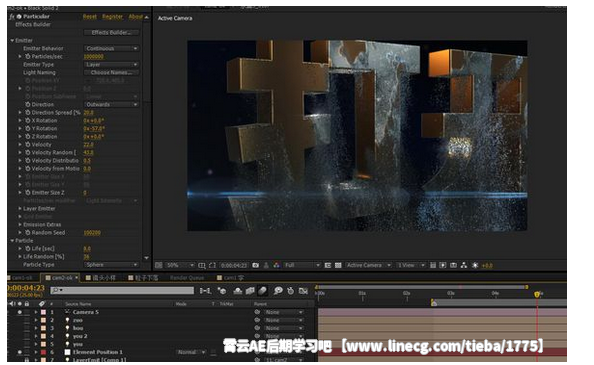Image resolution: width=594 pixels, height=365 pixels.
Task: Toggle the fx switch for Particular effect
Action: (11, 17)
